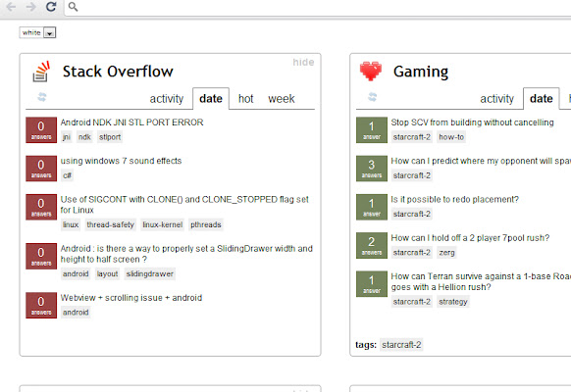Click 0 answers badge for NDK JNI question

point(41,129)
